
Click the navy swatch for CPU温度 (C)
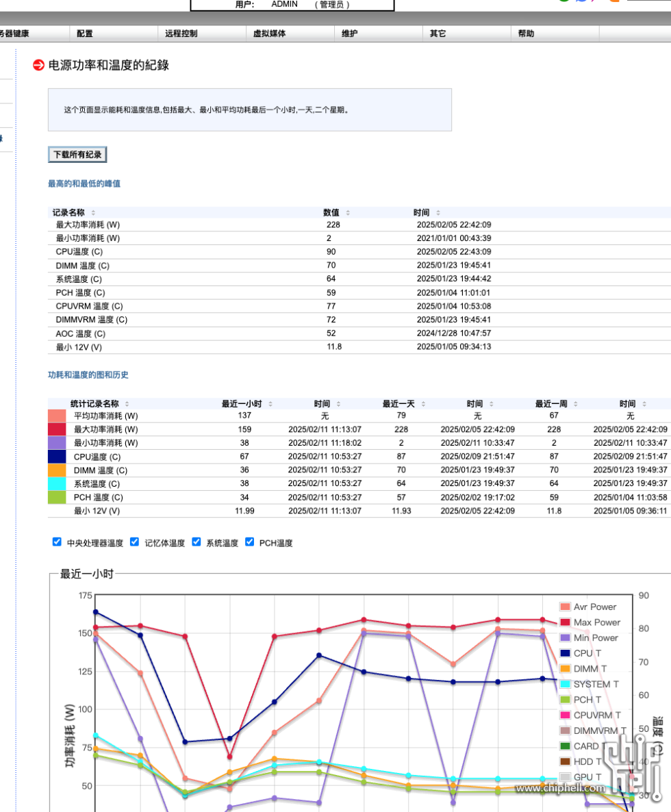(x=57, y=457)
